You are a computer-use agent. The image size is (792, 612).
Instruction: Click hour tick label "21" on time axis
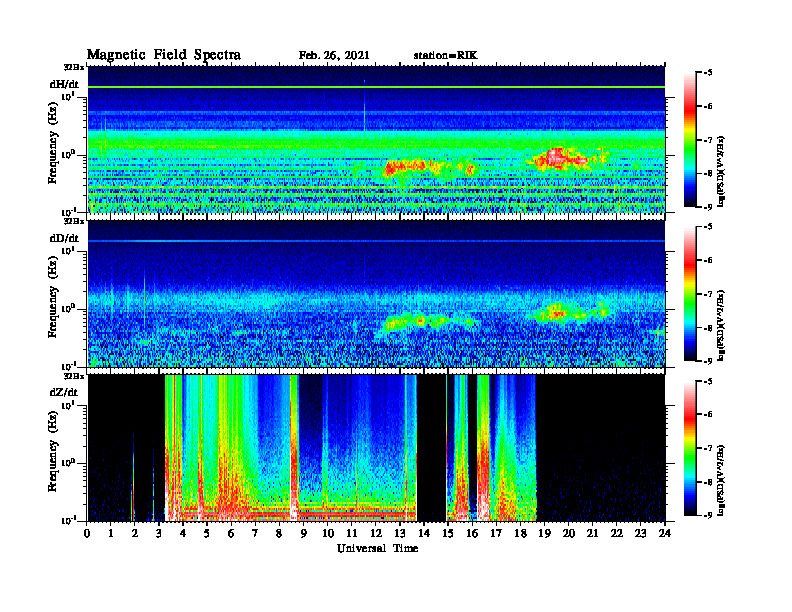(592, 533)
